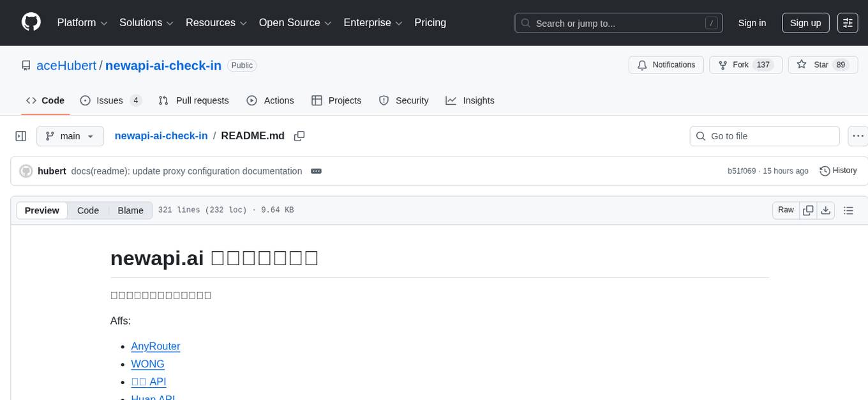The height and width of the screenshot is (400, 868).
Task: Download the raw README file
Action: pos(826,210)
